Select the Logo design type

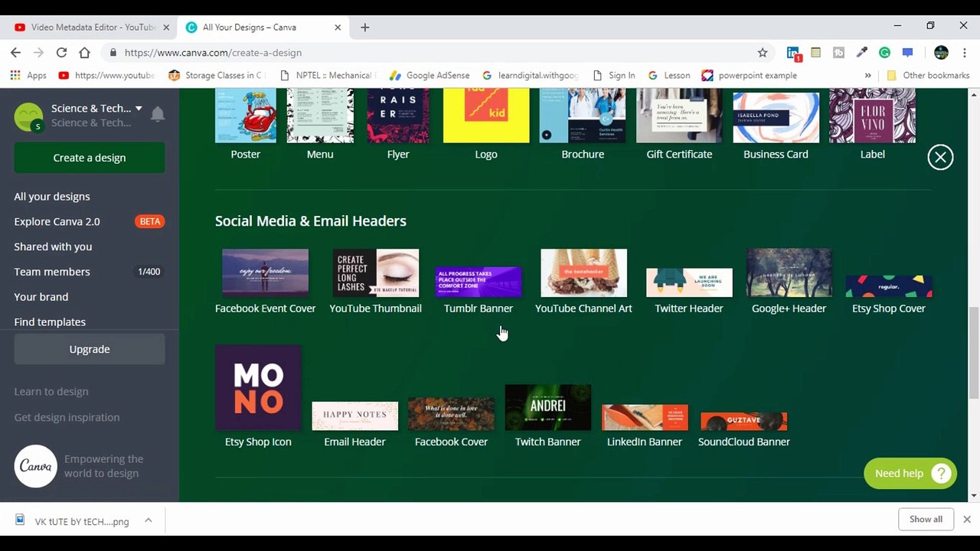point(486,124)
